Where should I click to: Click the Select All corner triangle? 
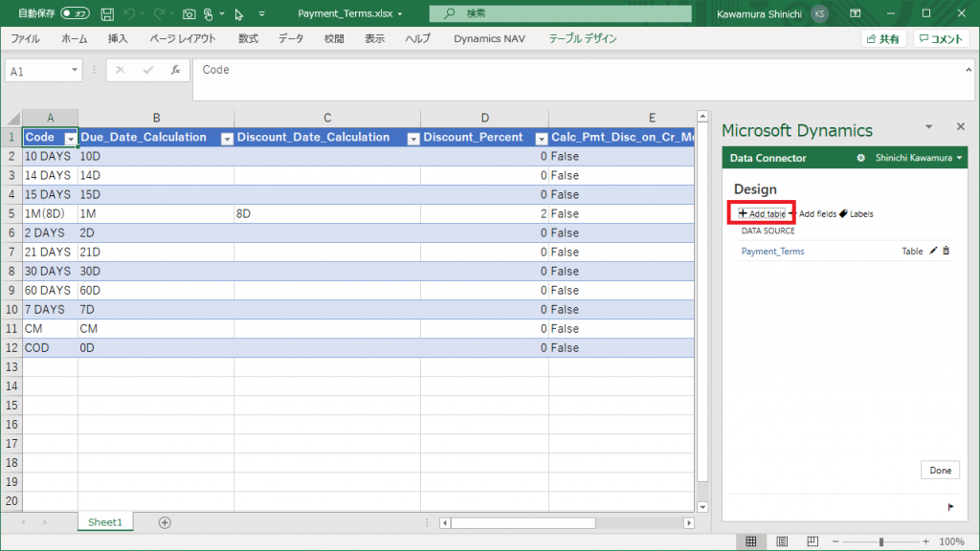point(13,118)
